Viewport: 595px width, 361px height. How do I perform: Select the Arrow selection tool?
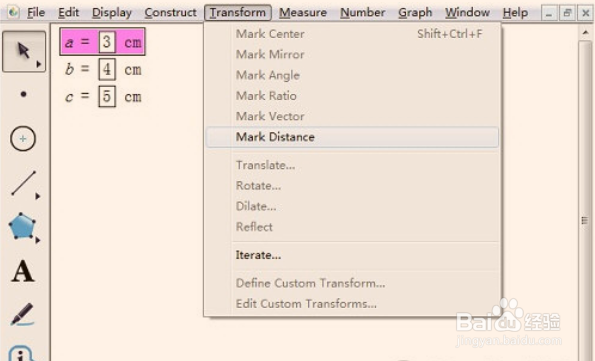[x=24, y=51]
